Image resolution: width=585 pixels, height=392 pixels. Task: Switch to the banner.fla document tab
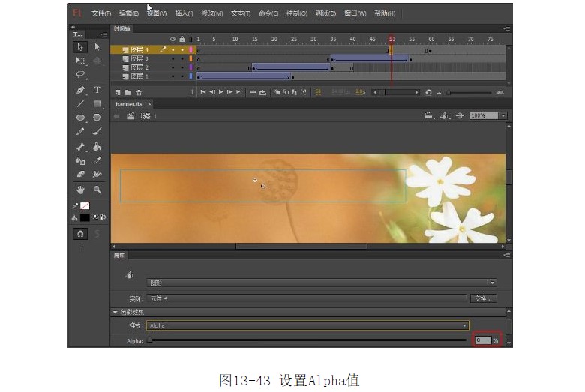point(128,104)
